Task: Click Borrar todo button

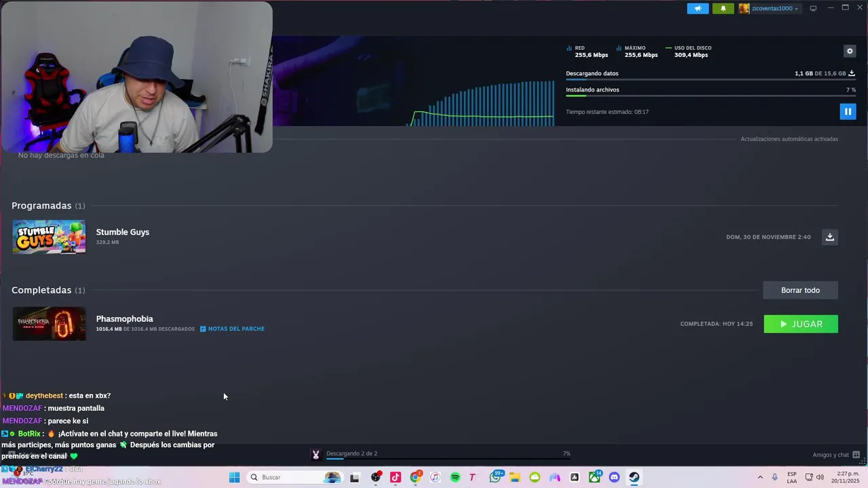Action: click(x=800, y=290)
